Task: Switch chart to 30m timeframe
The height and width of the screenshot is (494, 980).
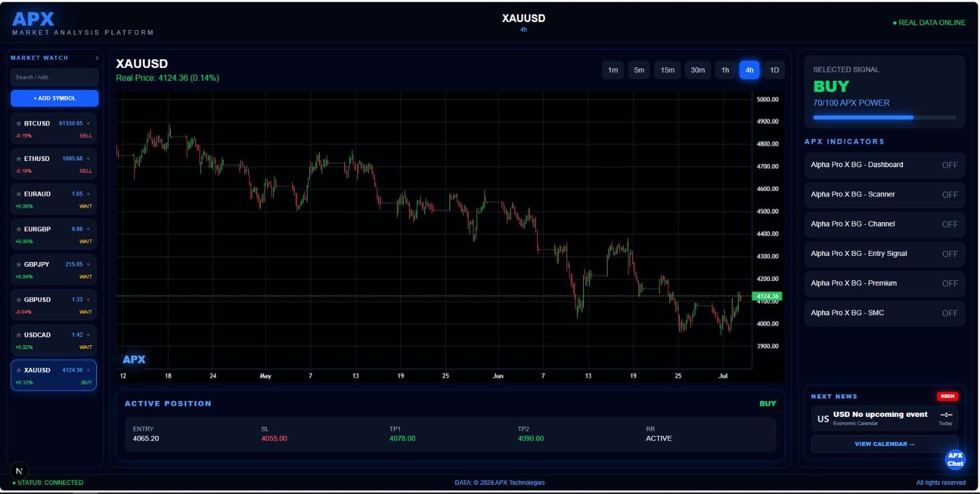Action: point(698,70)
